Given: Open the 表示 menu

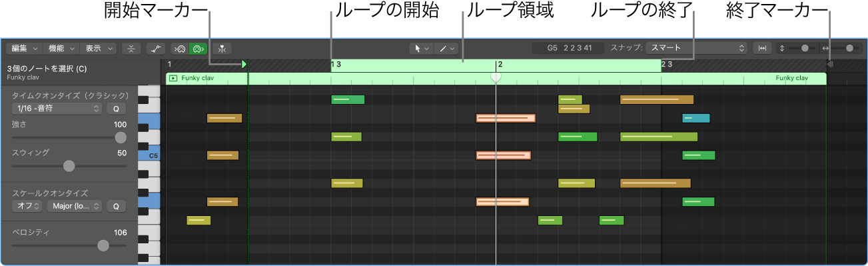Looking at the screenshot, I should [x=98, y=49].
